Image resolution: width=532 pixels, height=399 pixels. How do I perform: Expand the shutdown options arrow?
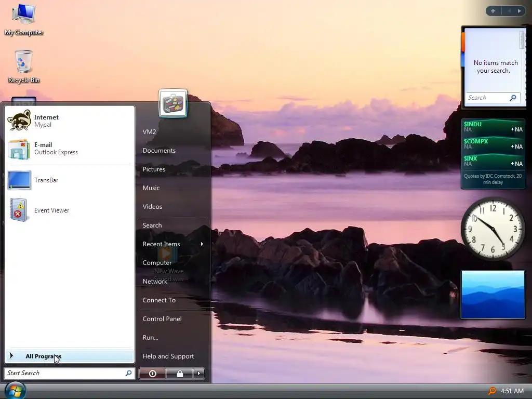point(199,374)
